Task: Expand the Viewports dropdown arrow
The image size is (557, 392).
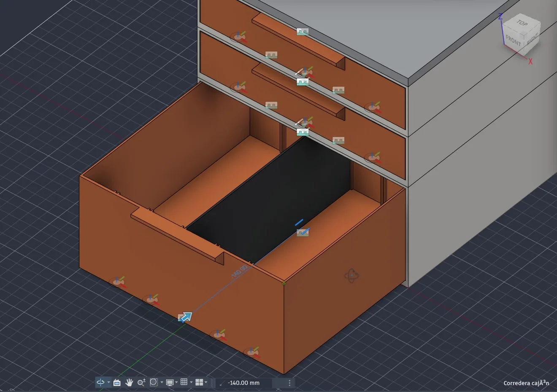Action: pos(206,383)
